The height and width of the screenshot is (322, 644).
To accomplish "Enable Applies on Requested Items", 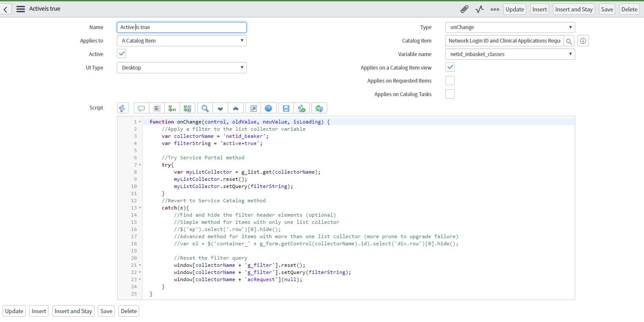I will click(450, 80).
